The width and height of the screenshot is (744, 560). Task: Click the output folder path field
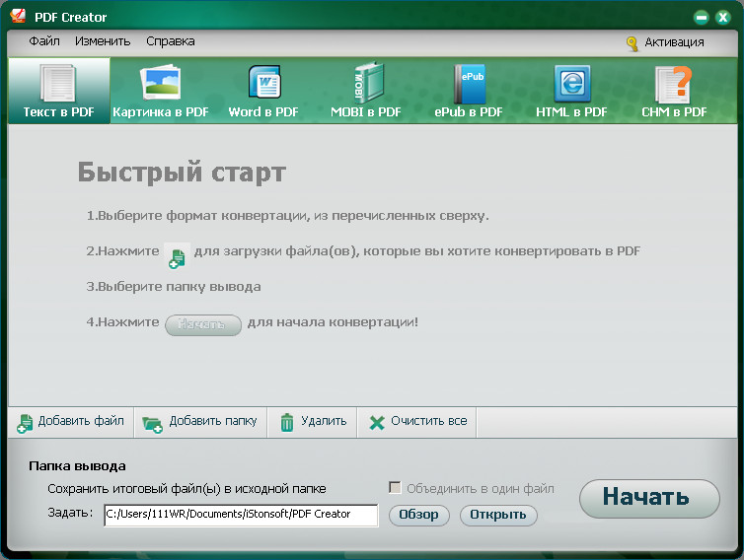[241, 515]
